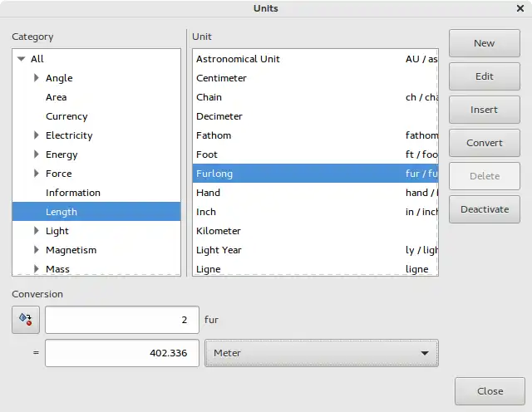Expand the Angle category
The height and width of the screenshot is (412, 532).
[x=37, y=78]
